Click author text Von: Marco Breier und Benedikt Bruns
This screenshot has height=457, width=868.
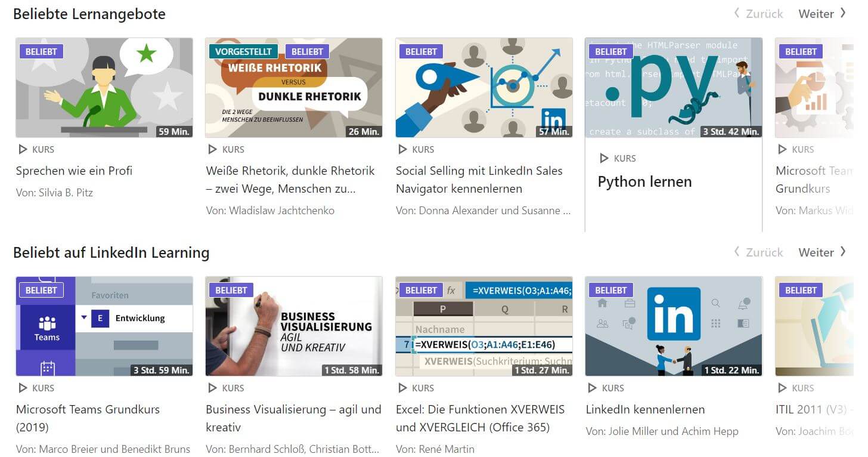[103, 449]
